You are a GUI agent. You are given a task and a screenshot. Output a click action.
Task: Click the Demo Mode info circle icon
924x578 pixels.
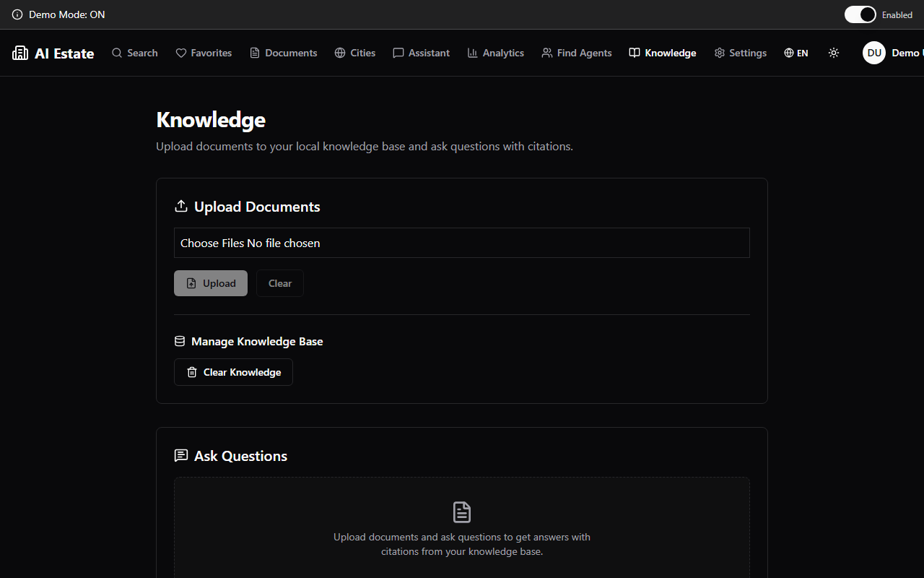click(17, 14)
